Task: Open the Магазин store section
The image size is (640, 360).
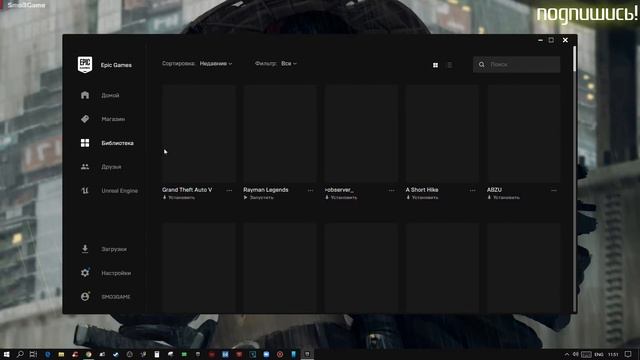Action: pyautogui.click(x=113, y=119)
